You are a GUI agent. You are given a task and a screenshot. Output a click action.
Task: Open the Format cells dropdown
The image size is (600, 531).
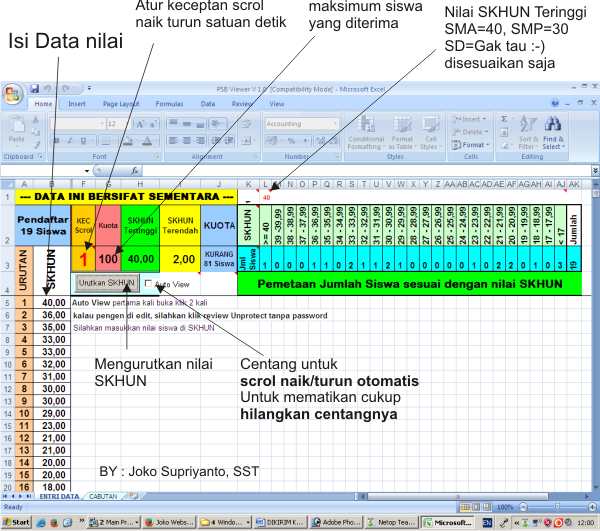470,145
